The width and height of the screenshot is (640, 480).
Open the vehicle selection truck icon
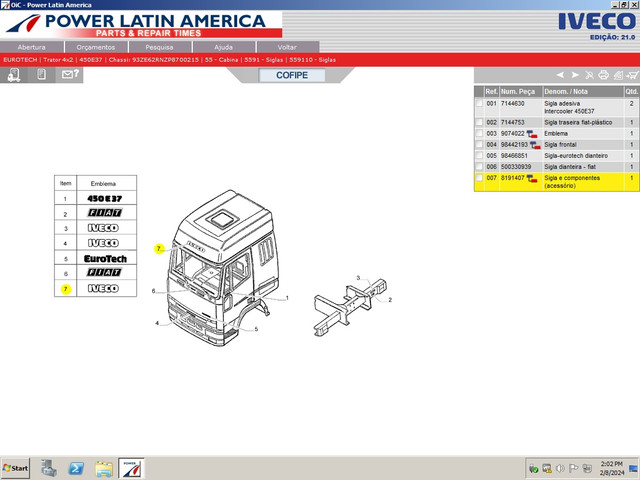tap(14, 75)
